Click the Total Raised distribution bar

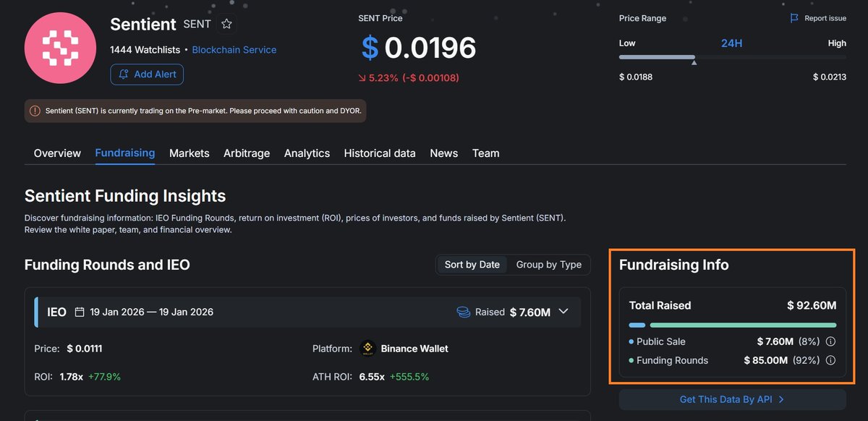click(x=732, y=325)
